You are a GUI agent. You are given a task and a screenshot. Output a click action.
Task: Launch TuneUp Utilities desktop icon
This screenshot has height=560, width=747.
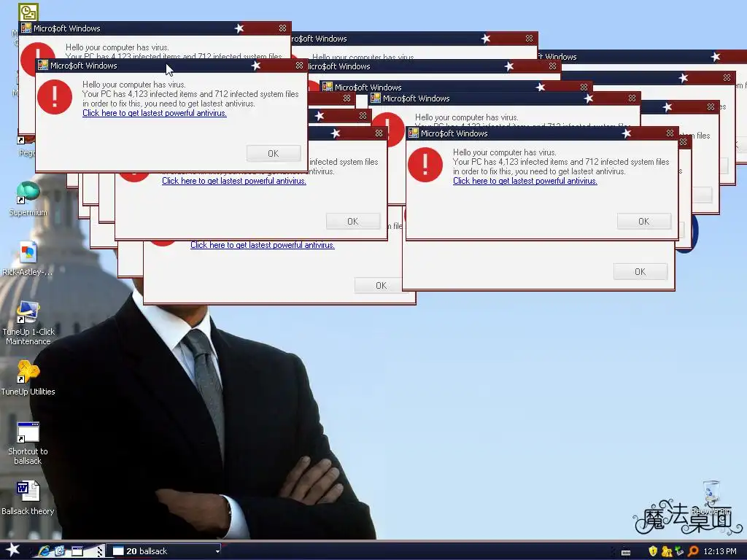[28, 378]
